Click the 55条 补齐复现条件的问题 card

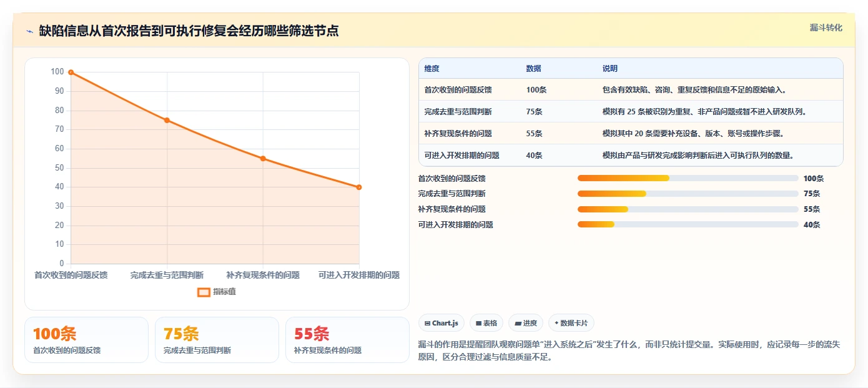coord(347,340)
